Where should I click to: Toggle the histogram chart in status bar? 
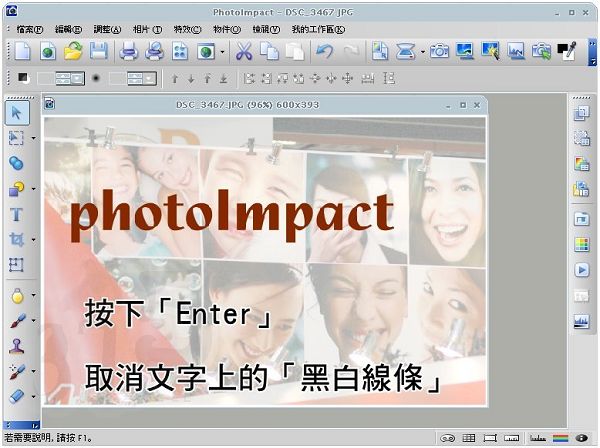(x=538, y=438)
